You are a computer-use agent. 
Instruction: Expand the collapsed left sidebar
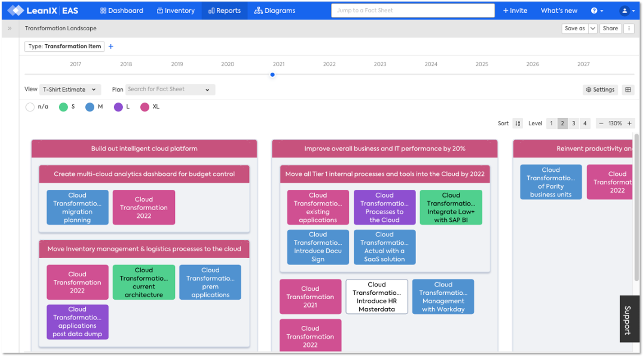10,28
